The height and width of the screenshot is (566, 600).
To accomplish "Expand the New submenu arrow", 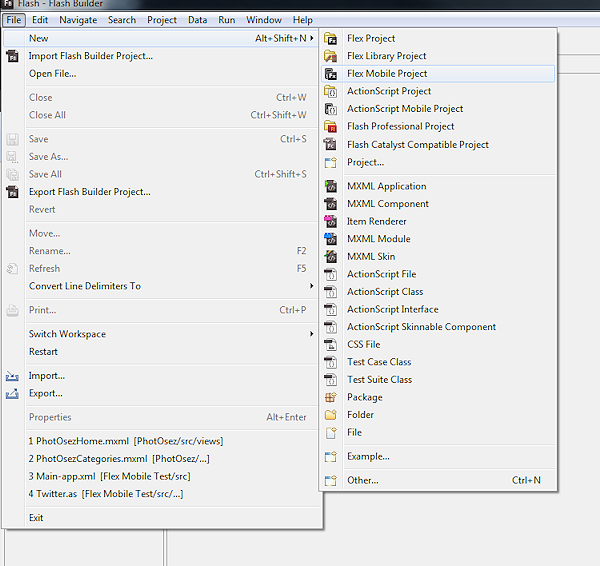I will pos(311,39).
